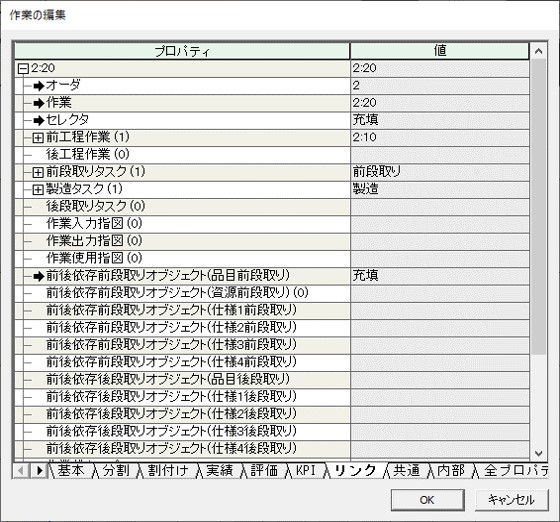Select the 後工程作業 (0) row
This screenshot has width=560, height=522.
click(182, 155)
